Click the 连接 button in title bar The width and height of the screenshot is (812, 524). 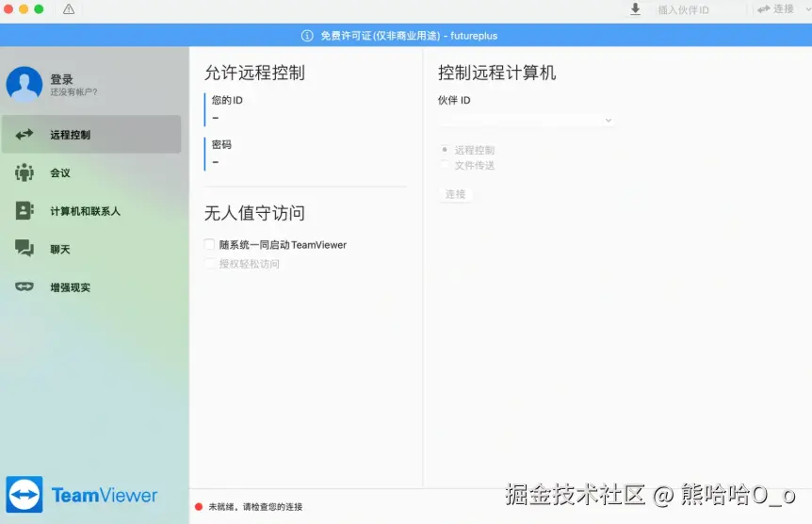pyautogui.click(x=776, y=9)
